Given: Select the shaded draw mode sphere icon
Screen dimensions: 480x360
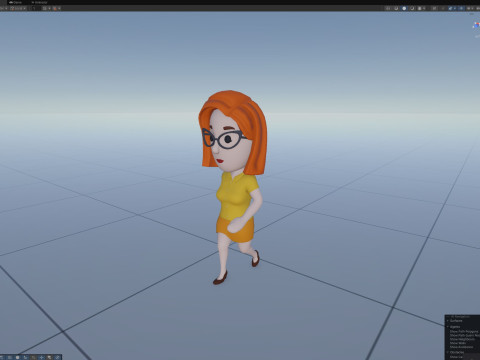Looking at the screenshot, I should coord(404,8).
